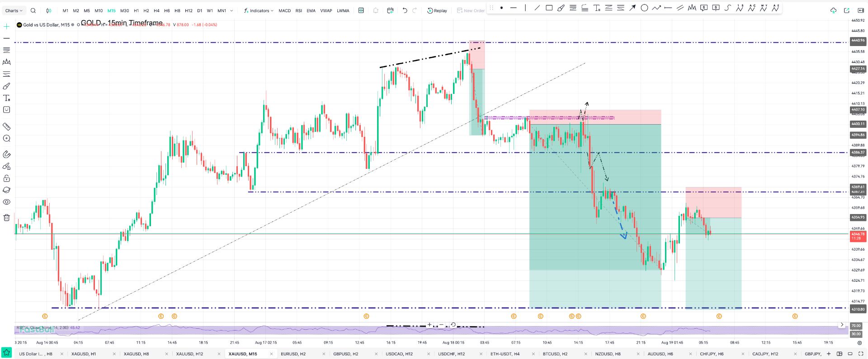
Task: Select the H4 timeframe
Action: (156, 10)
